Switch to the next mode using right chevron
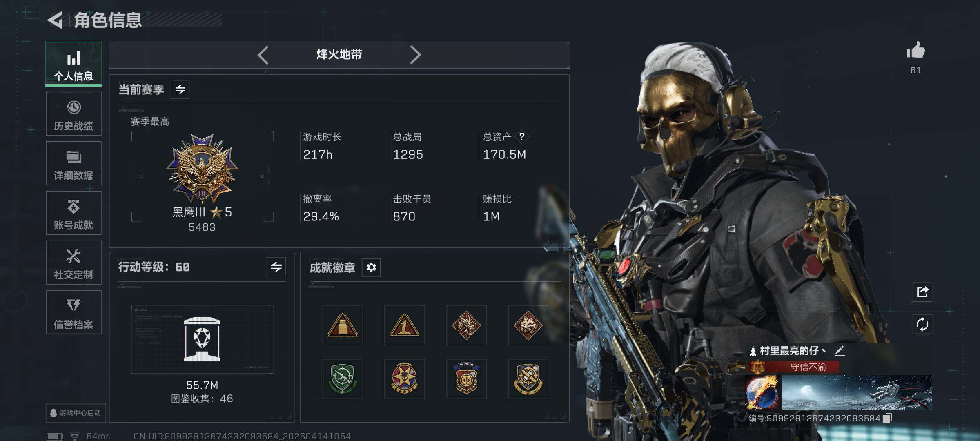The width and height of the screenshot is (980, 441). [x=415, y=55]
